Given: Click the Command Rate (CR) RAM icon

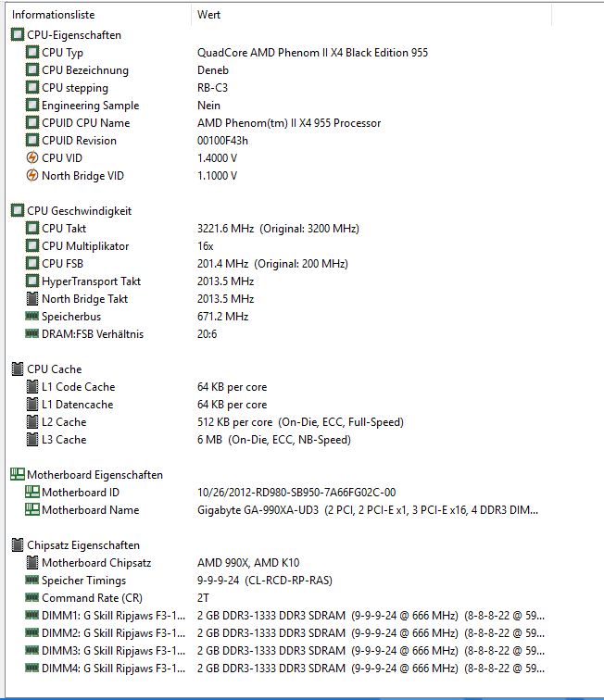Looking at the screenshot, I should point(32,597).
